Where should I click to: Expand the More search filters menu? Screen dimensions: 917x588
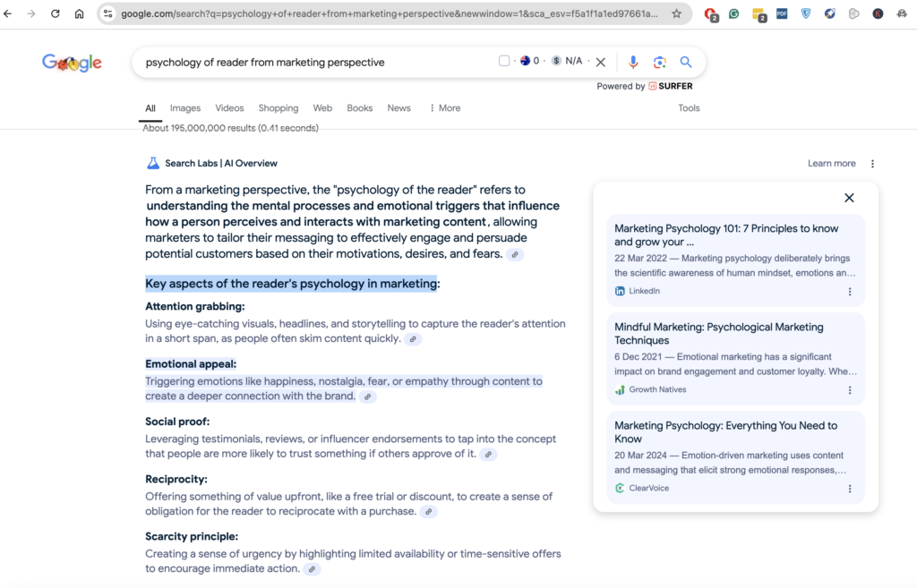[x=444, y=108]
